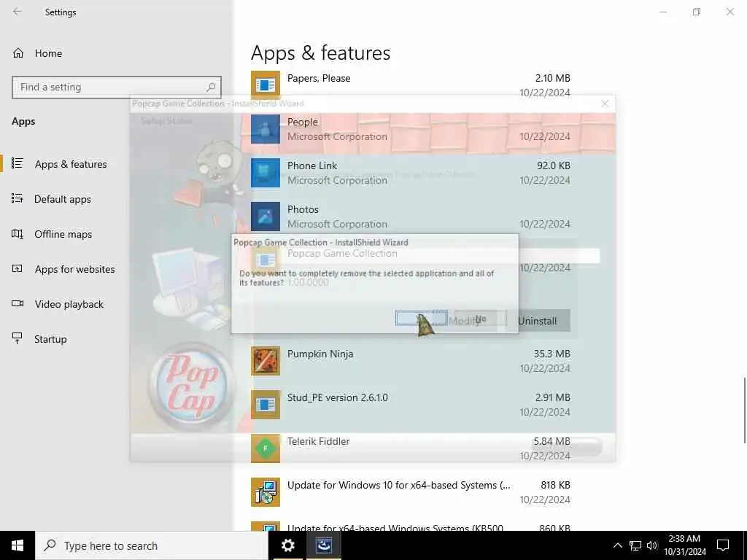Click the Photos app icon
Screen dimensions: 747x560
(x=266, y=217)
